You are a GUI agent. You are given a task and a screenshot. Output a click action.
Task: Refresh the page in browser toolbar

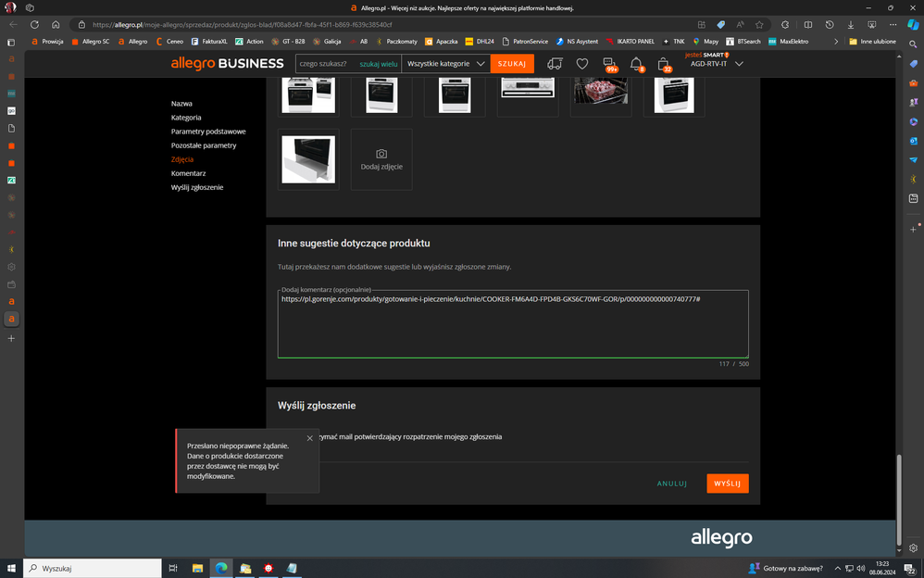34,25
